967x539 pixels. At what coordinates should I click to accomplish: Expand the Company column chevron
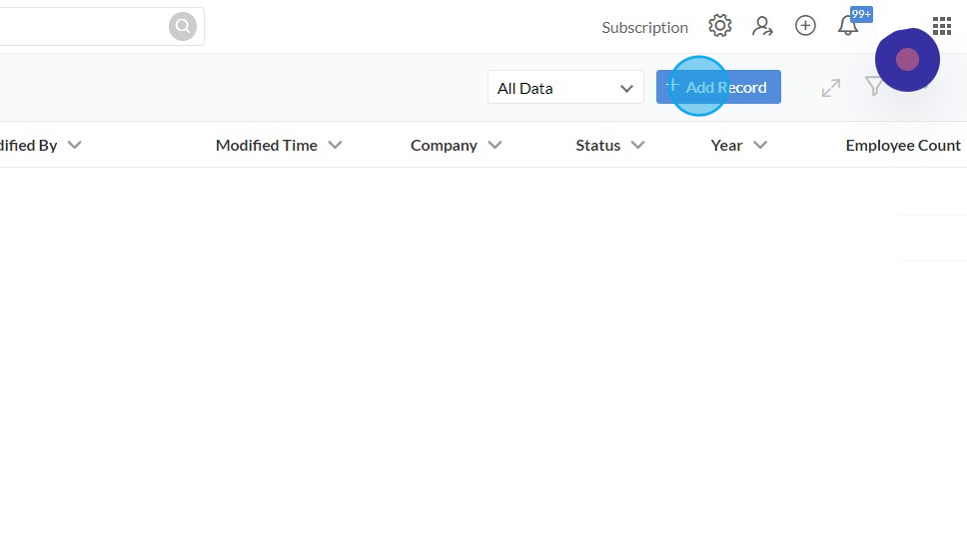[495, 145]
